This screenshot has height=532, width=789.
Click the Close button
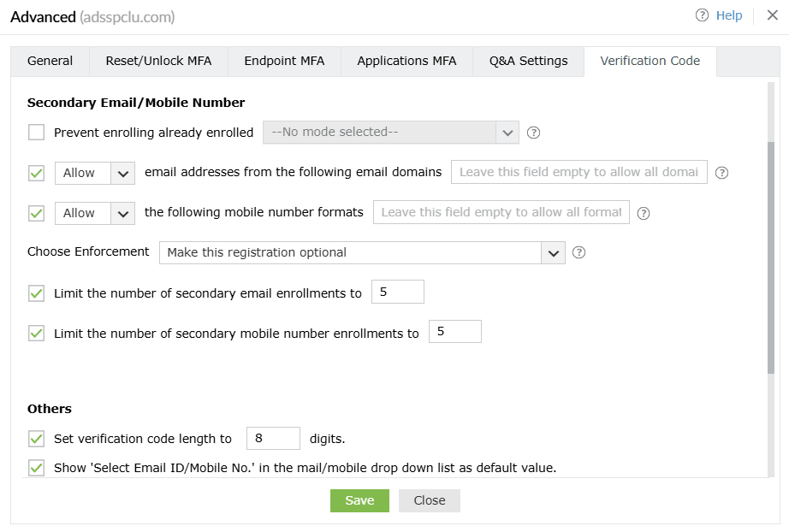click(x=429, y=500)
